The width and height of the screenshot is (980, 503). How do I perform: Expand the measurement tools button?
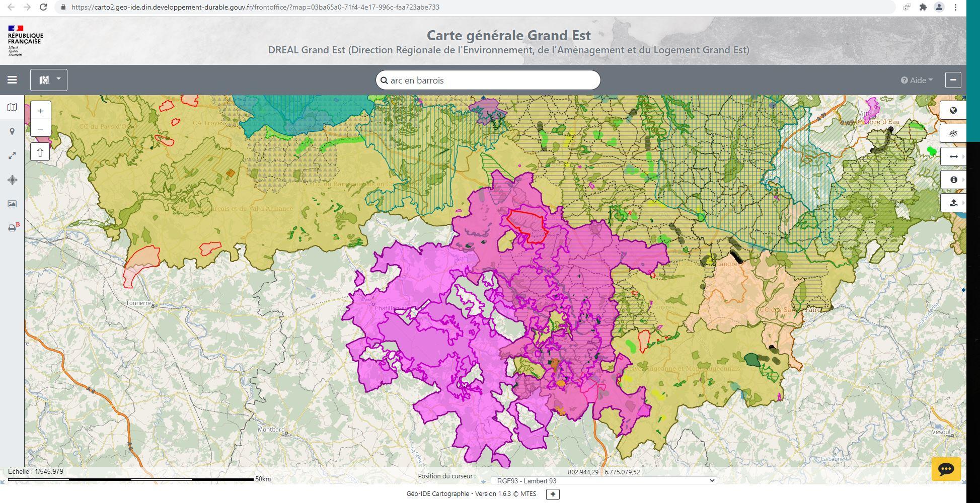pos(953,156)
